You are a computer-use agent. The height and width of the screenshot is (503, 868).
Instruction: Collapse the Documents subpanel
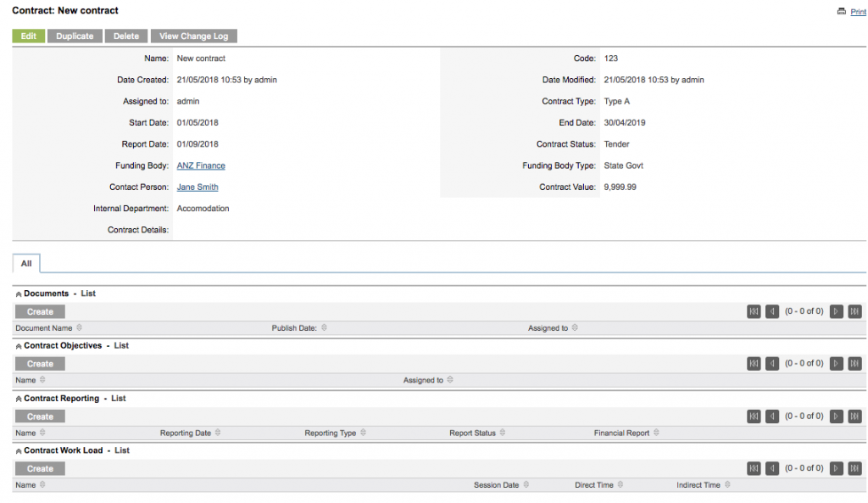pyautogui.click(x=19, y=294)
